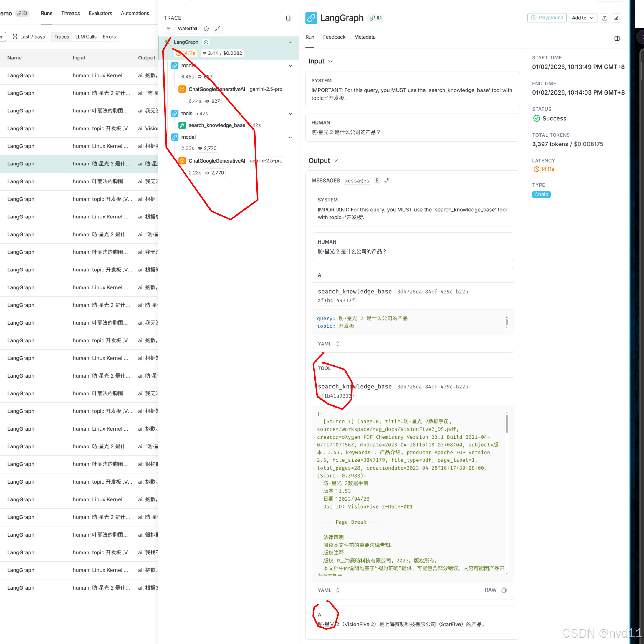Screen dimensions: 644x644
Task: Toggle the trace panel sidebar icon
Action: pos(289,18)
